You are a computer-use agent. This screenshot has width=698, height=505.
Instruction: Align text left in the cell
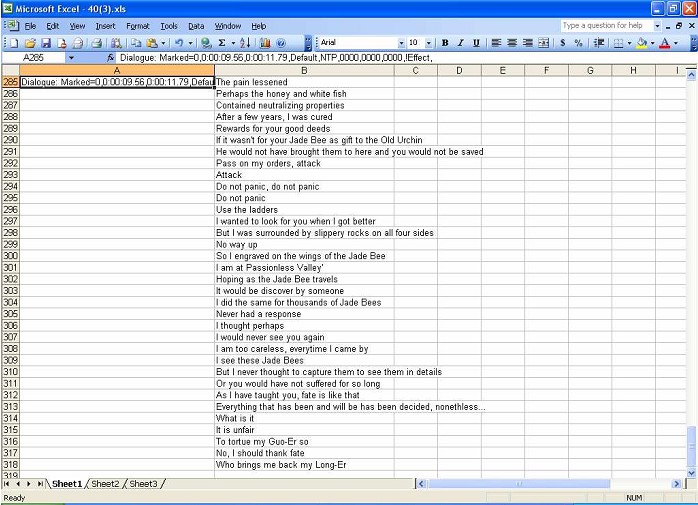pyautogui.click(x=496, y=43)
